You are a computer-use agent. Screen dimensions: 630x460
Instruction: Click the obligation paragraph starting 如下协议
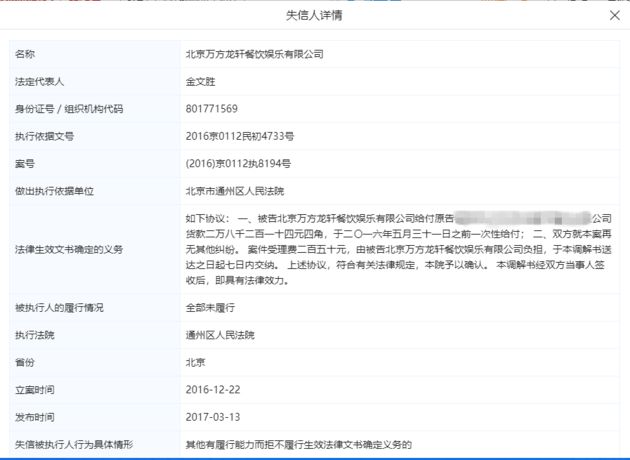(x=399, y=249)
